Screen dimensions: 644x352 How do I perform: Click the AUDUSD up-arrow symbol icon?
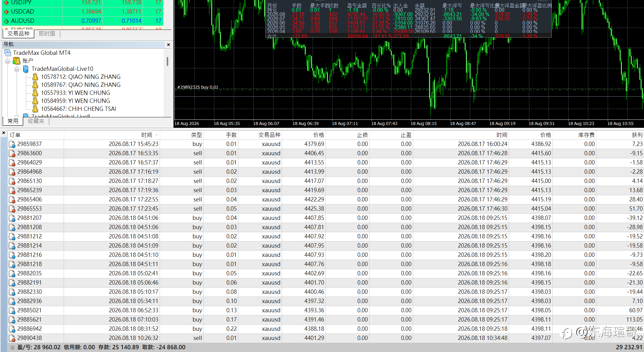click(6, 21)
